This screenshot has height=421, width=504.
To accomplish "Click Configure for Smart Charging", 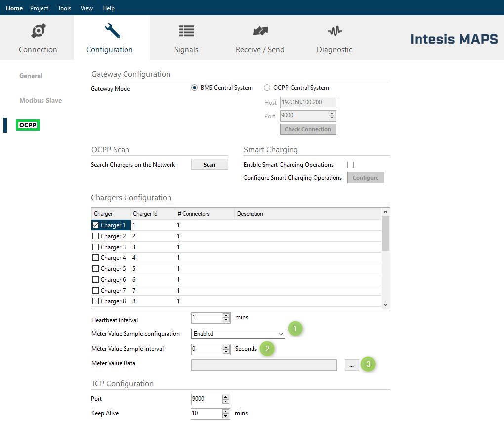I will (x=366, y=178).
